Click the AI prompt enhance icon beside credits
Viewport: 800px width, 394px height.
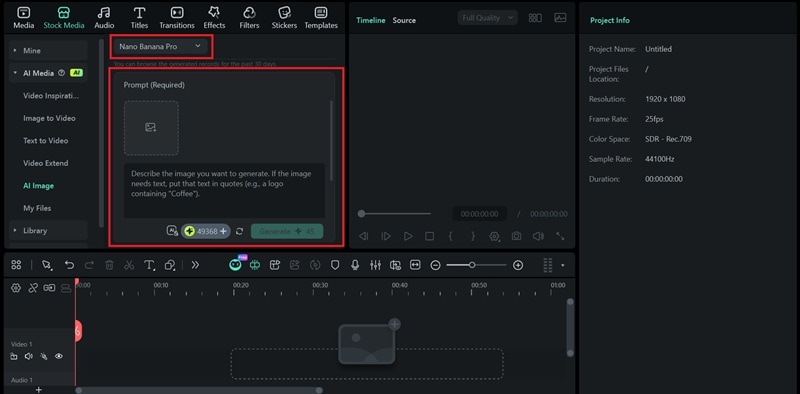click(172, 231)
